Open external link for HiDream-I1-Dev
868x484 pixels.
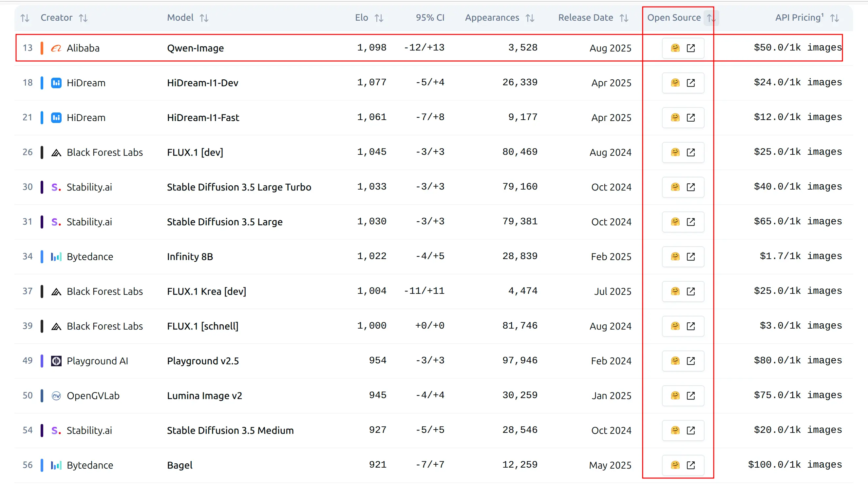pos(690,83)
